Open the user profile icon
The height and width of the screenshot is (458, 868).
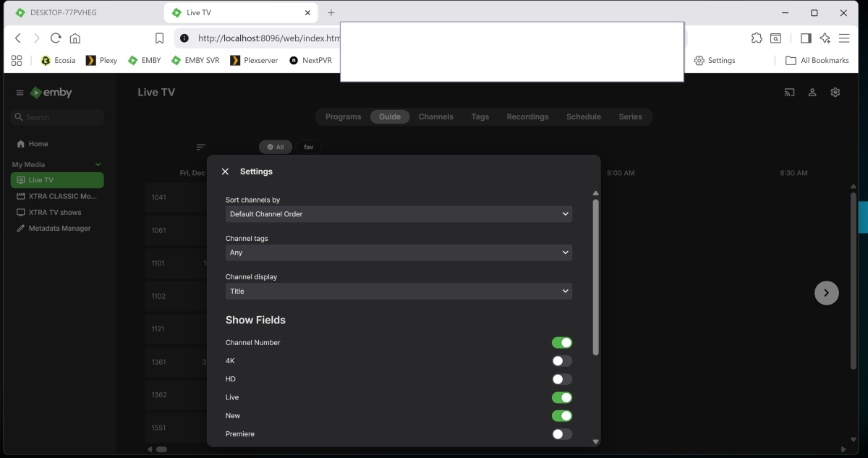(812, 93)
